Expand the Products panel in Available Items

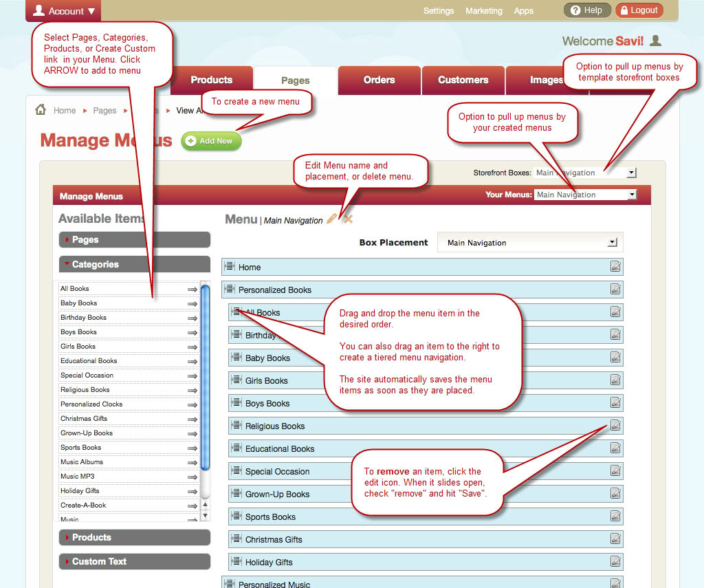134,537
